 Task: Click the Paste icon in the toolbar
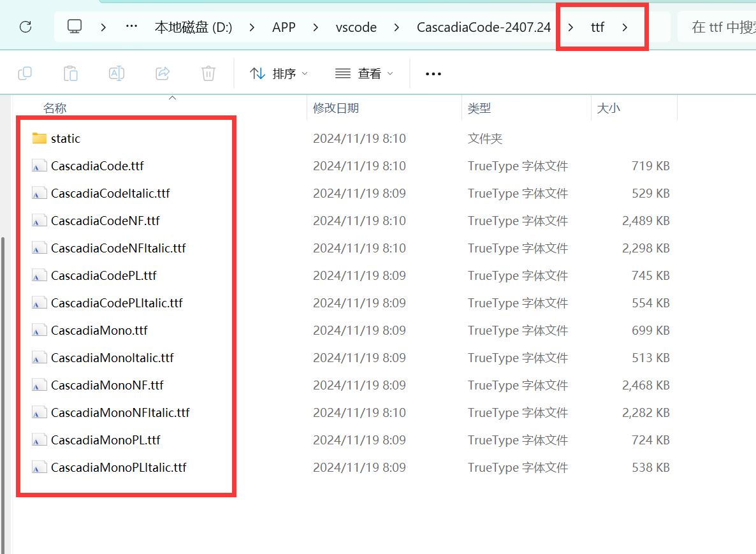[x=71, y=73]
